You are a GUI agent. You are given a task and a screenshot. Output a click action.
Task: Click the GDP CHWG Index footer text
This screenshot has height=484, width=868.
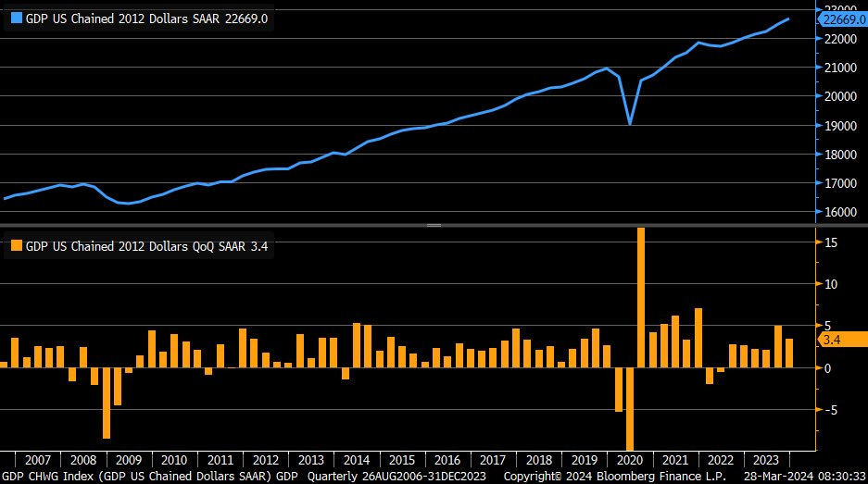pyautogui.click(x=148, y=476)
